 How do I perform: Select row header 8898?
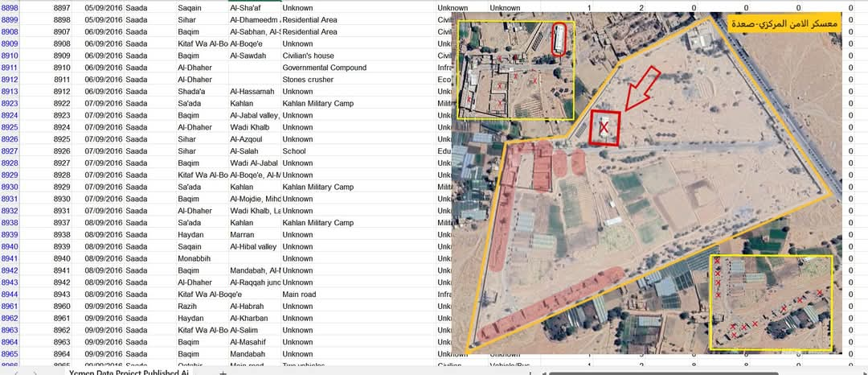tap(10, 7)
